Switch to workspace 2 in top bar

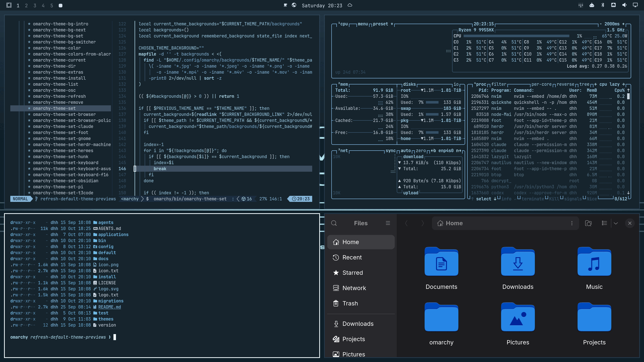pos(26,6)
